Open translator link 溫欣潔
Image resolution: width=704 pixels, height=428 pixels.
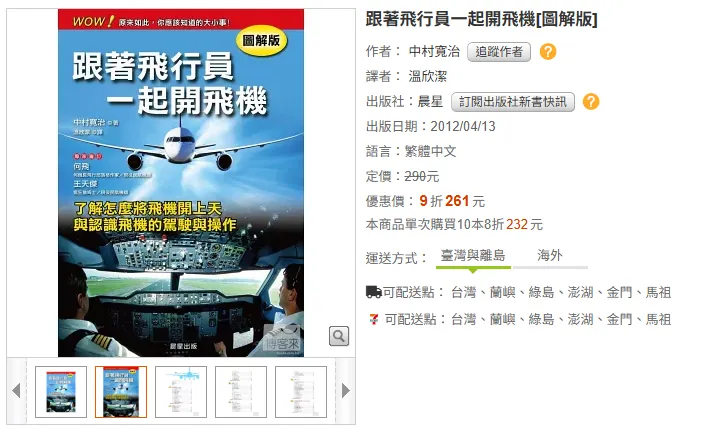(x=427, y=76)
